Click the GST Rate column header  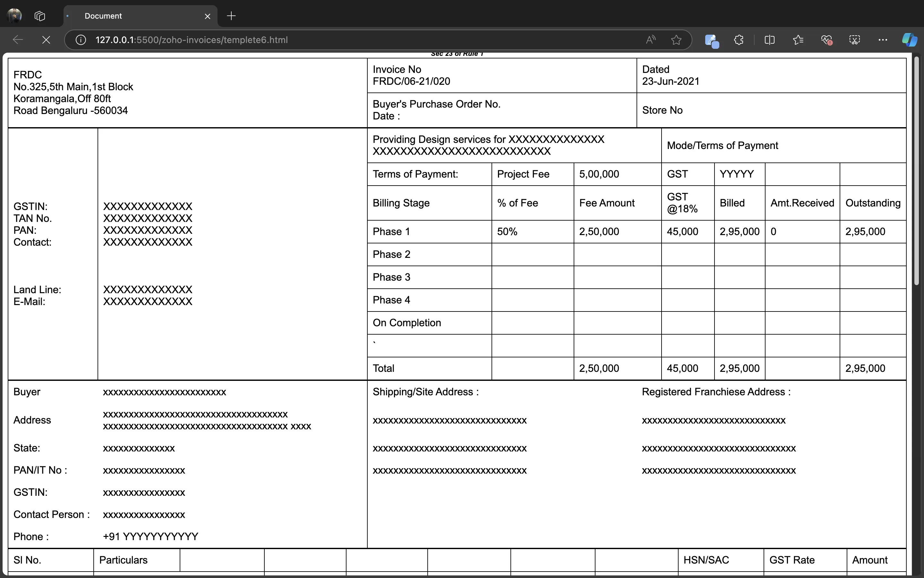pyautogui.click(x=791, y=560)
